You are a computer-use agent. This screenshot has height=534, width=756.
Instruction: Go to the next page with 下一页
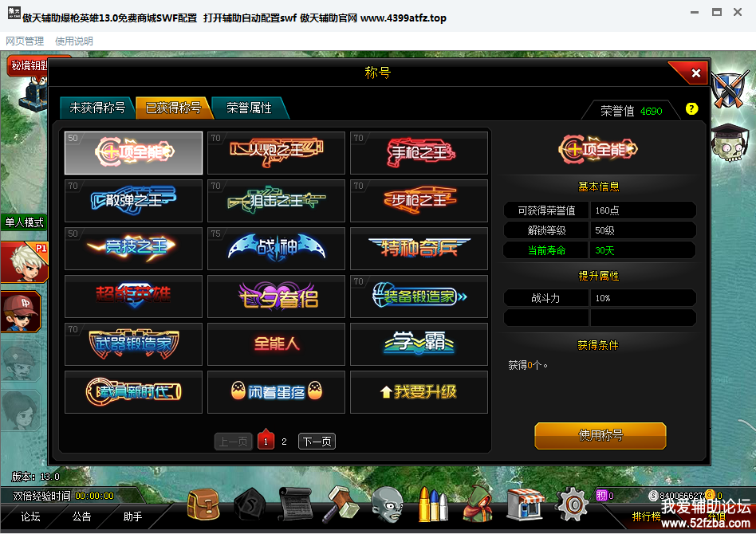[x=317, y=441]
